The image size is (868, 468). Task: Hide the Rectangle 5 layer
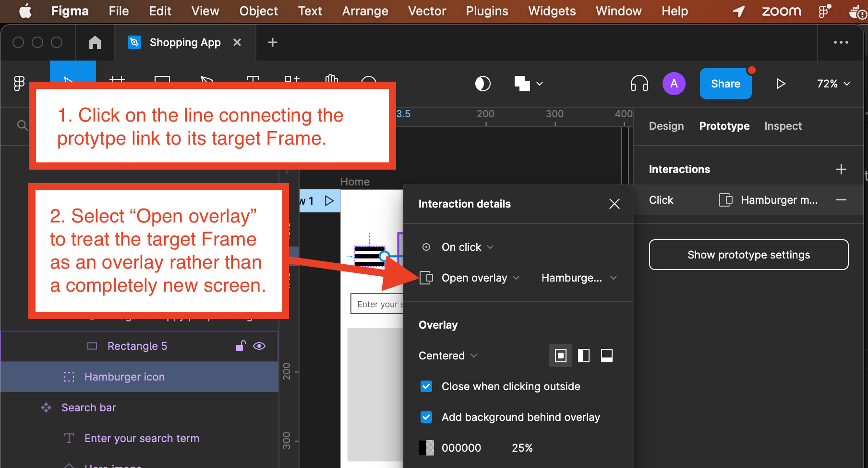(259, 346)
